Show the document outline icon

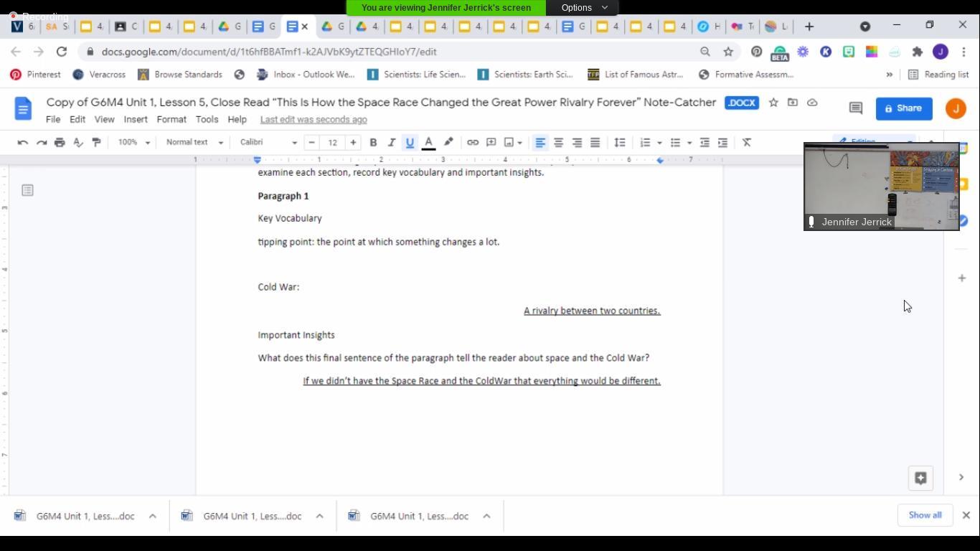27,190
